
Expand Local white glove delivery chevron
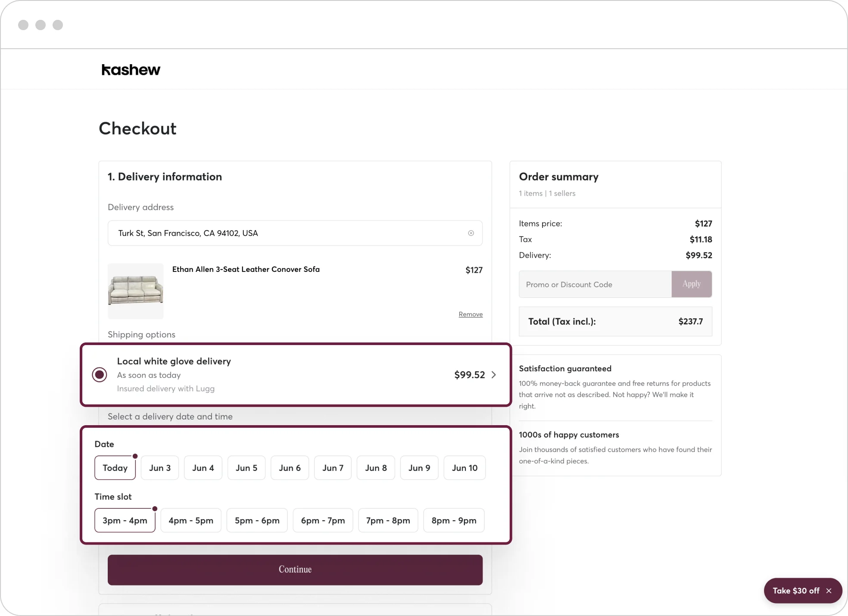494,375
